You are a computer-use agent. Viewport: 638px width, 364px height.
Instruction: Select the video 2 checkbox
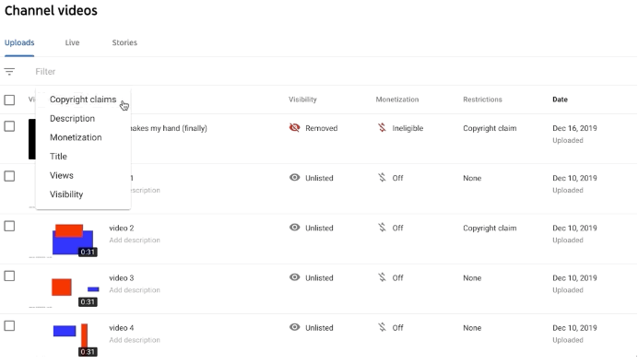(9, 226)
